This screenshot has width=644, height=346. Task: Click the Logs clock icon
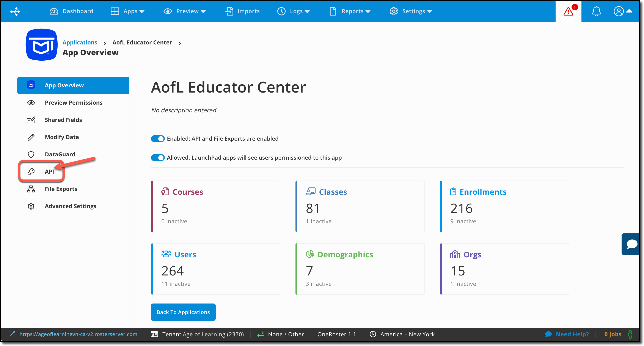pos(281,11)
